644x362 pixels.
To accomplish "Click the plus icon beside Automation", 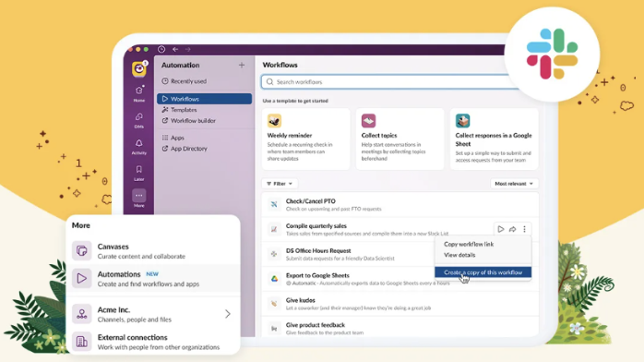I will pos(242,65).
